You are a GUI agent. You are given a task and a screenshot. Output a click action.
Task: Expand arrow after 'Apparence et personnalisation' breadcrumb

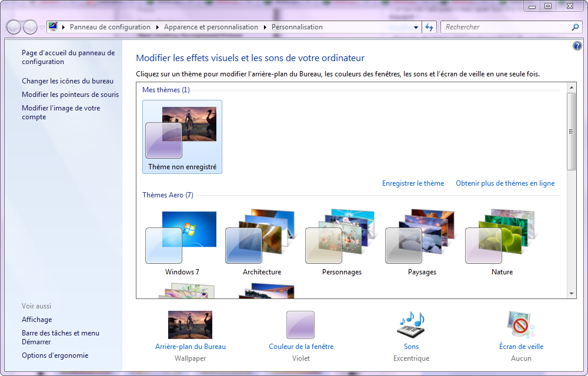pos(265,27)
